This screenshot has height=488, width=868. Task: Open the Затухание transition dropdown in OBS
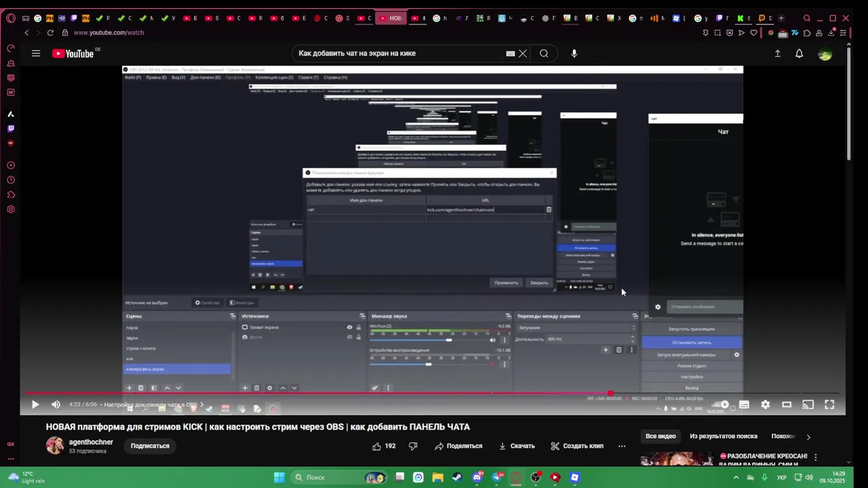click(576, 328)
